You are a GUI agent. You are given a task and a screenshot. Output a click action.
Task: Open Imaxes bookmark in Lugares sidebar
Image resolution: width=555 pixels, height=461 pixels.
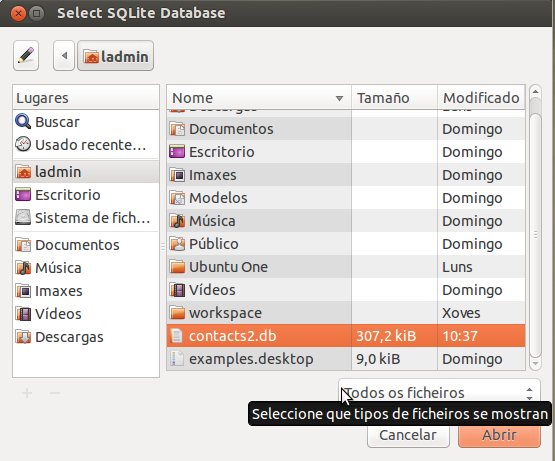86,291
